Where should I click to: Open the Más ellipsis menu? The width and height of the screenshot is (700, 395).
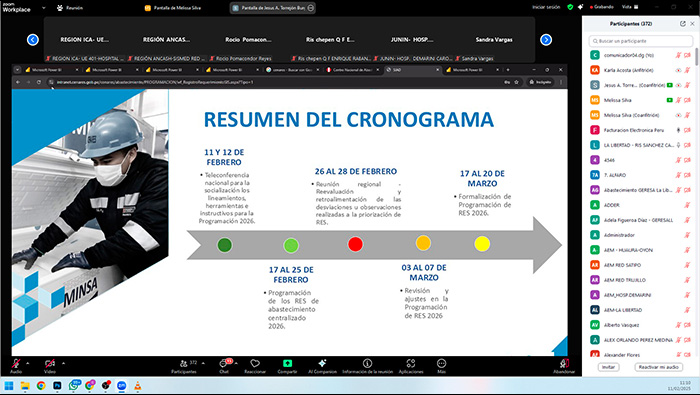point(441,363)
